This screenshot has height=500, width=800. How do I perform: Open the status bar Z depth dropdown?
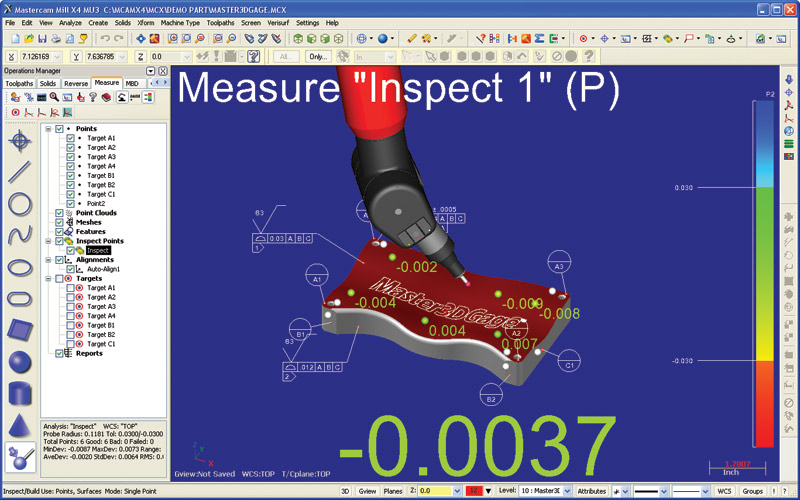click(457, 491)
